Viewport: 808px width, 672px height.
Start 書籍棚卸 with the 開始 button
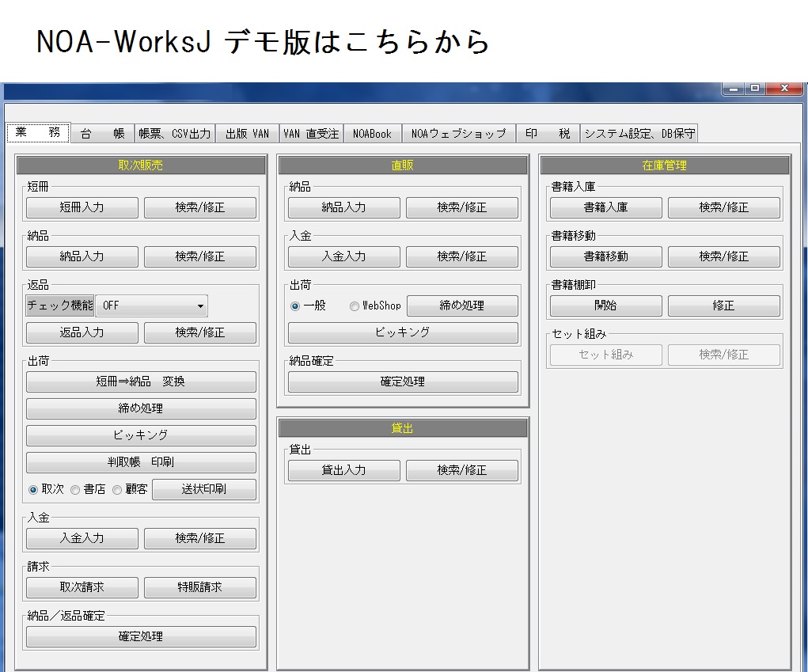(x=605, y=306)
